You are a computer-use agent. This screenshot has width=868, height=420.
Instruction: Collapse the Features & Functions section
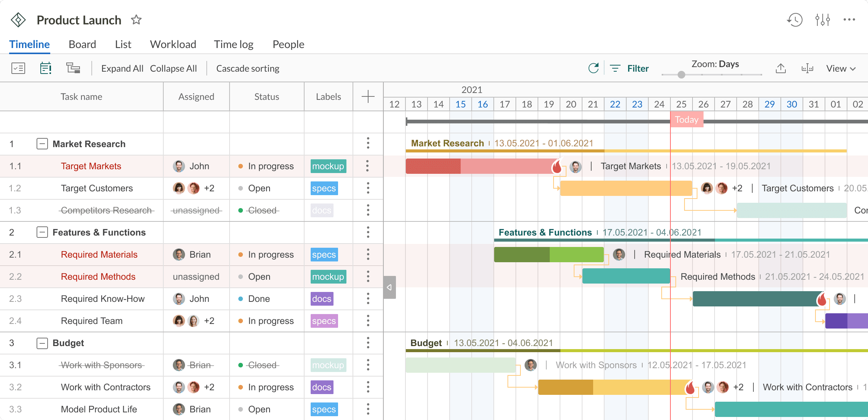pos(41,232)
